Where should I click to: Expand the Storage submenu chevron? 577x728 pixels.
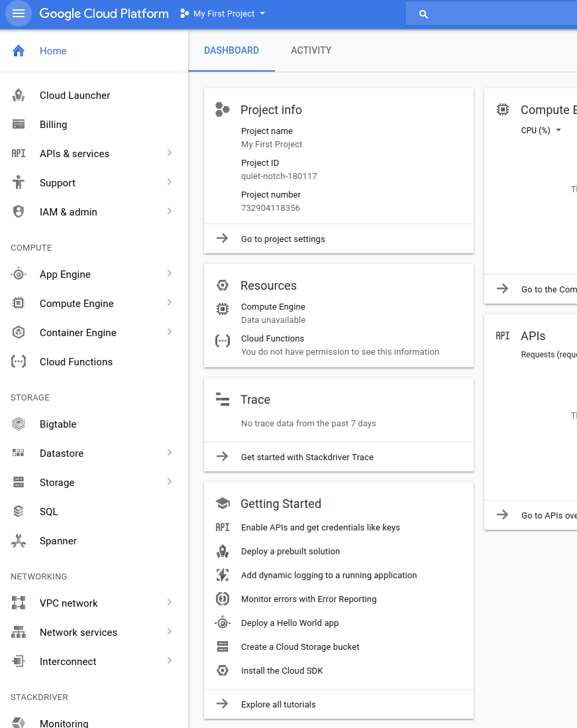pos(170,481)
